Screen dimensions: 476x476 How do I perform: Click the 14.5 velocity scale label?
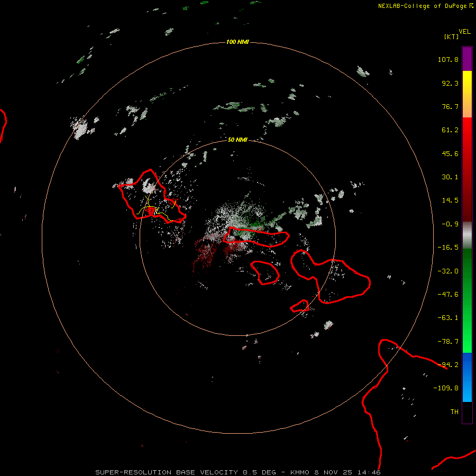450,200
